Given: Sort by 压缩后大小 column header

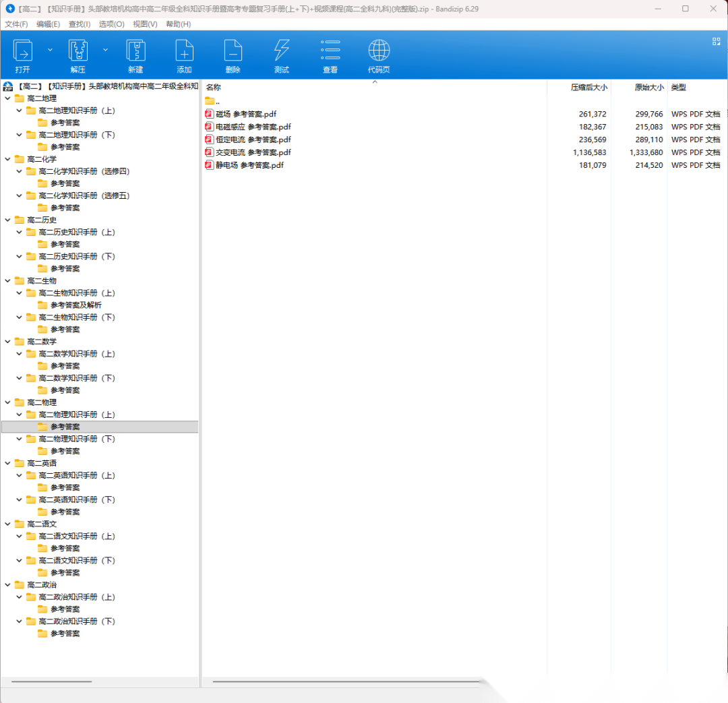Looking at the screenshot, I should click(588, 88).
